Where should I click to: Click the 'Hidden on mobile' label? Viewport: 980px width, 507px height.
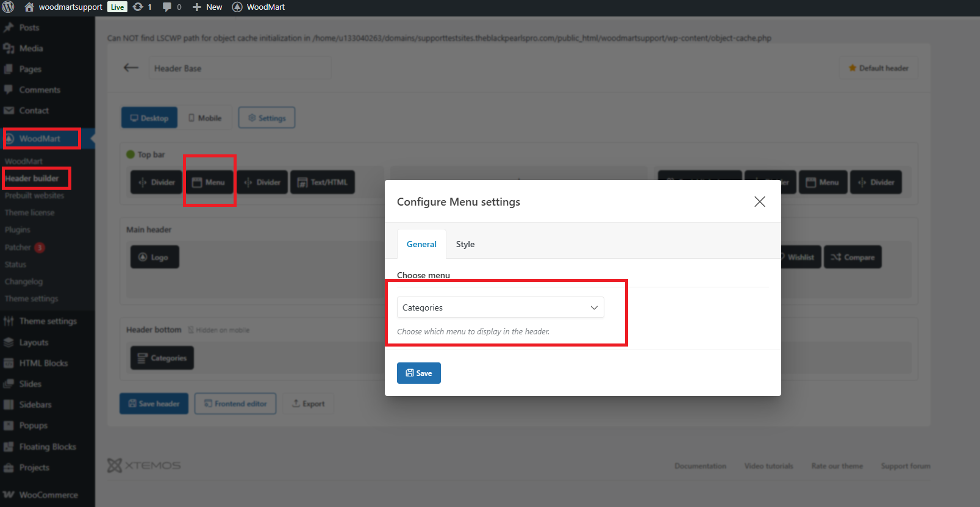coord(223,330)
